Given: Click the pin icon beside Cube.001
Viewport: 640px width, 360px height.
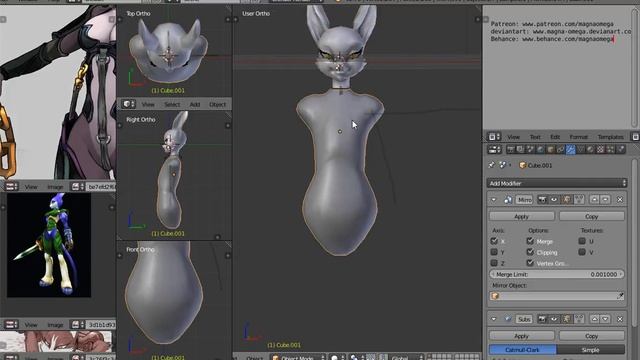Looking at the screenshot, I should click(491, 165).
